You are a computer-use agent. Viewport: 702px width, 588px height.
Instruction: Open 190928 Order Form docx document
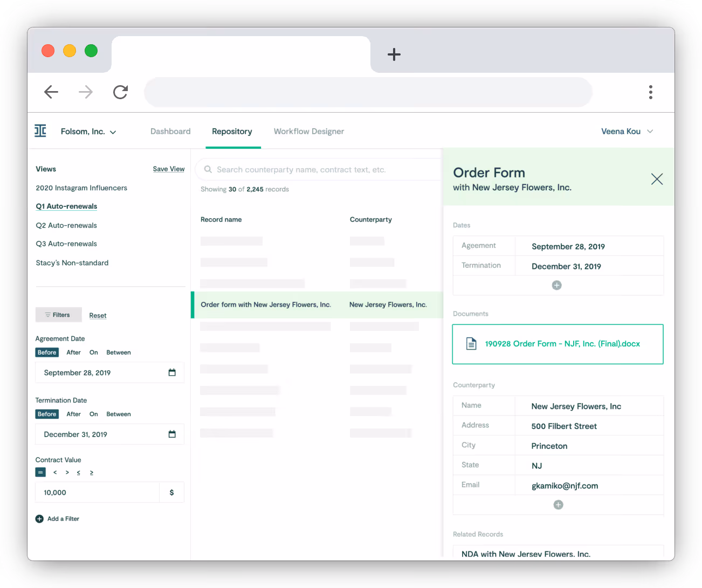click(558, 344)
